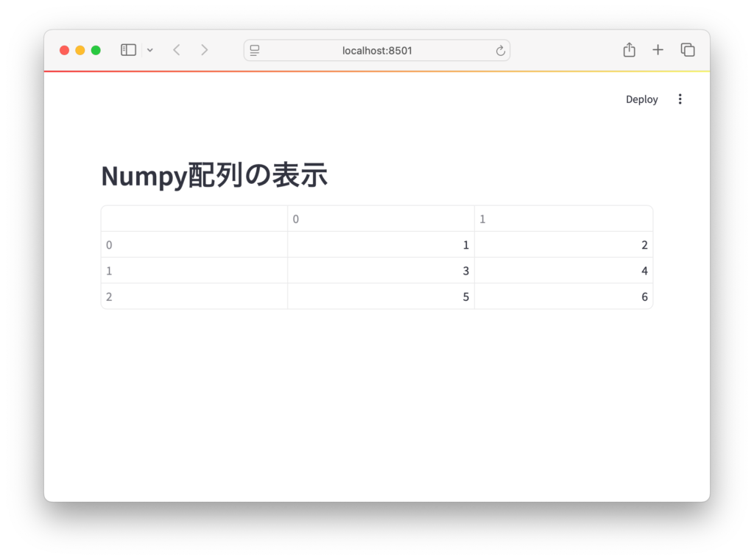Click the Numpy配列の表示 heading

coord(214,176)
